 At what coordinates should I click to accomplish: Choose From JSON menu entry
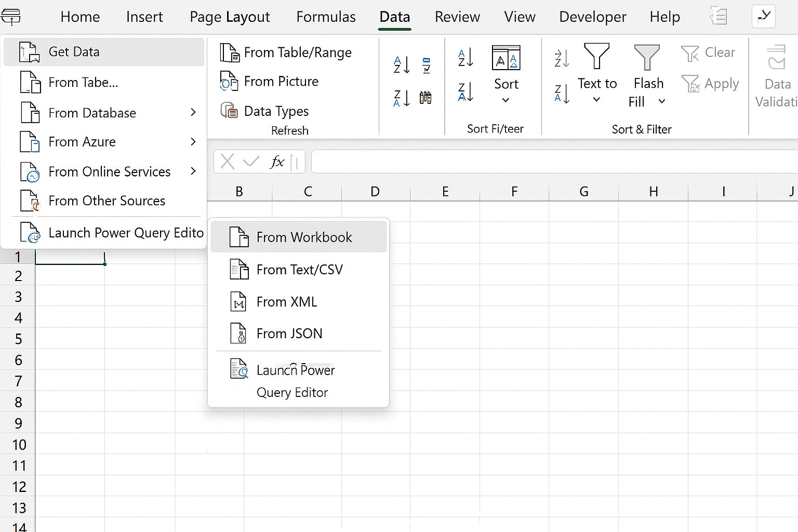pyautogui.click(x=299, y=334)
